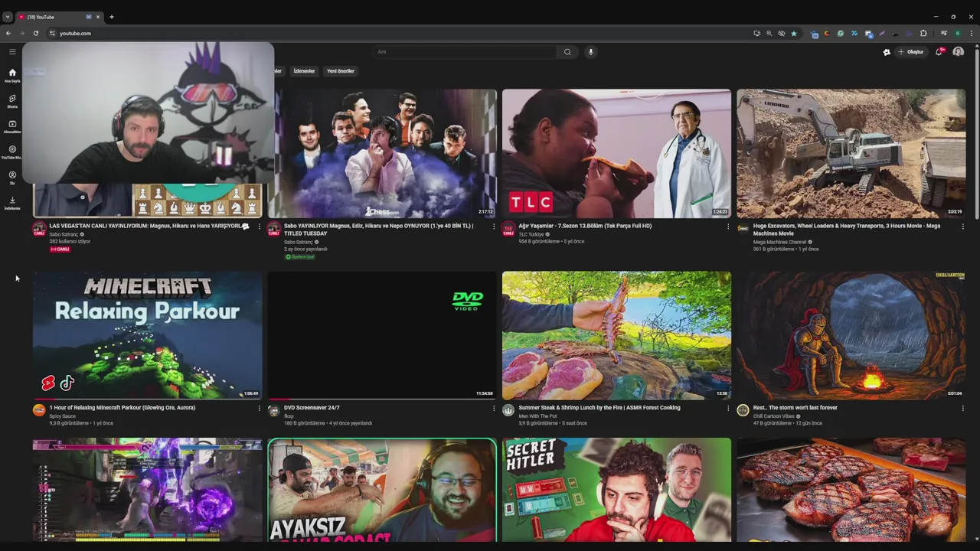
Task: Open Chrome extensions puzzle icon
Action: pos(923,33)
